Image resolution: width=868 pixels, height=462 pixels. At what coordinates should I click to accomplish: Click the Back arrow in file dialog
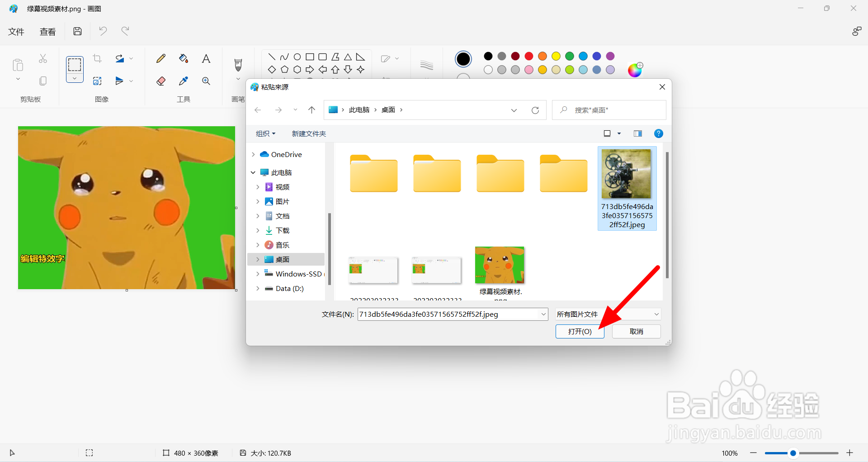point(258,110)
